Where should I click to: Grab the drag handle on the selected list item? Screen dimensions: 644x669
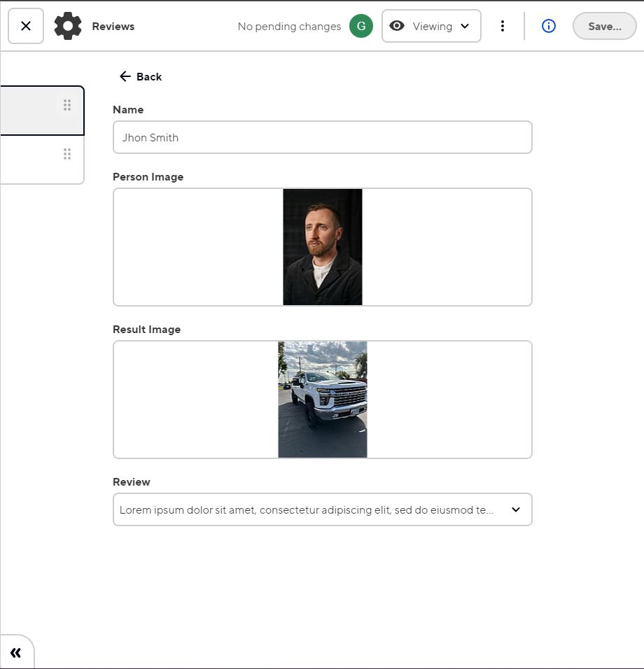67,105
